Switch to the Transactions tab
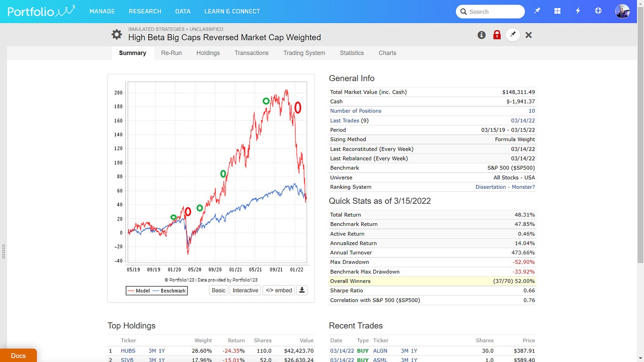644x362 pixels. (252, 53)
